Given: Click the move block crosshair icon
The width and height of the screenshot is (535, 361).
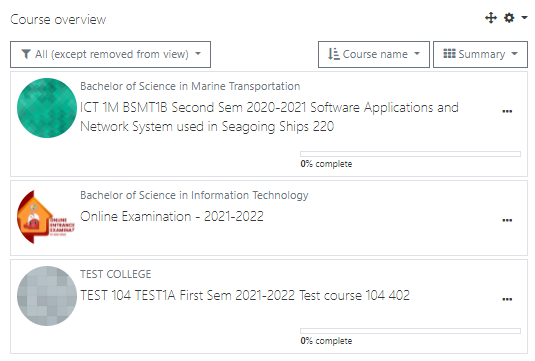Looking at the screenshot, I should [x=491, y=18].
